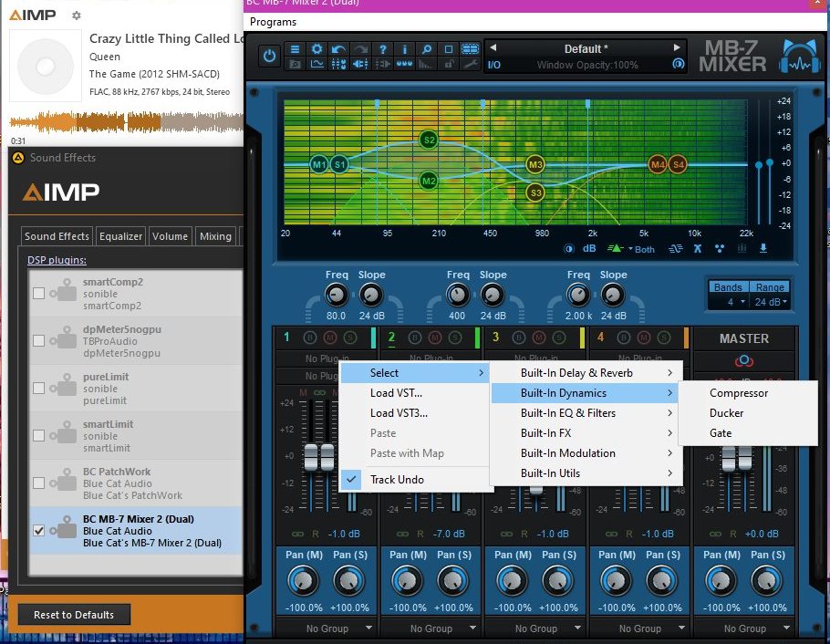Click the info 'i' icon in toolbar
Image resolution: width=830 pixels, height=644 pixels.
404,49
